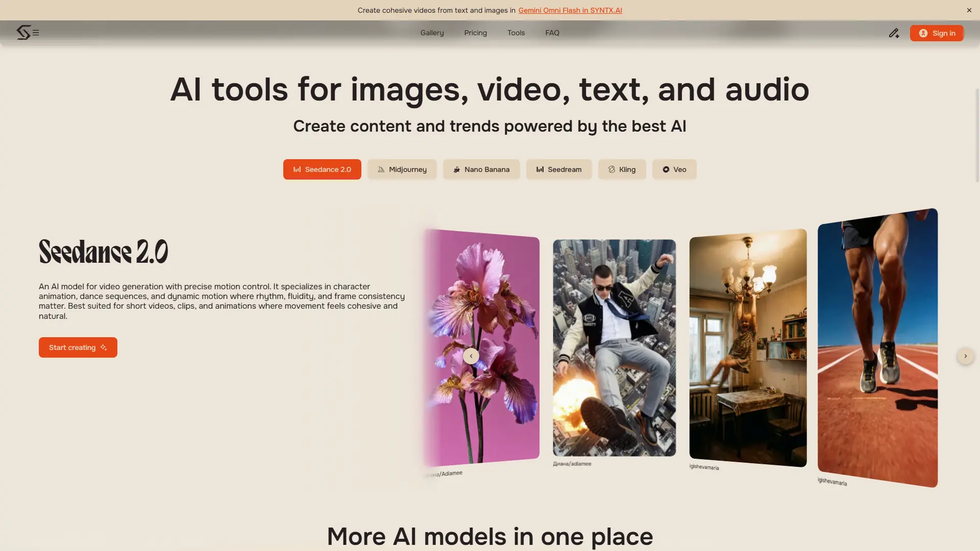Click the Adiamee caption under flower image
The height and width of the screenshot is (551, 980).
pyautogui.click(x=443, y=474)
